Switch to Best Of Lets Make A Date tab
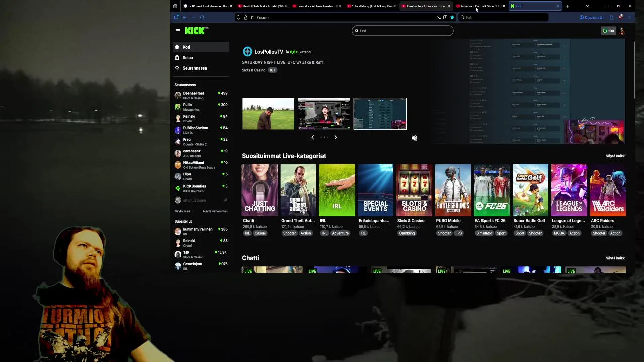 pyautogui.click(x=262, y=6)
